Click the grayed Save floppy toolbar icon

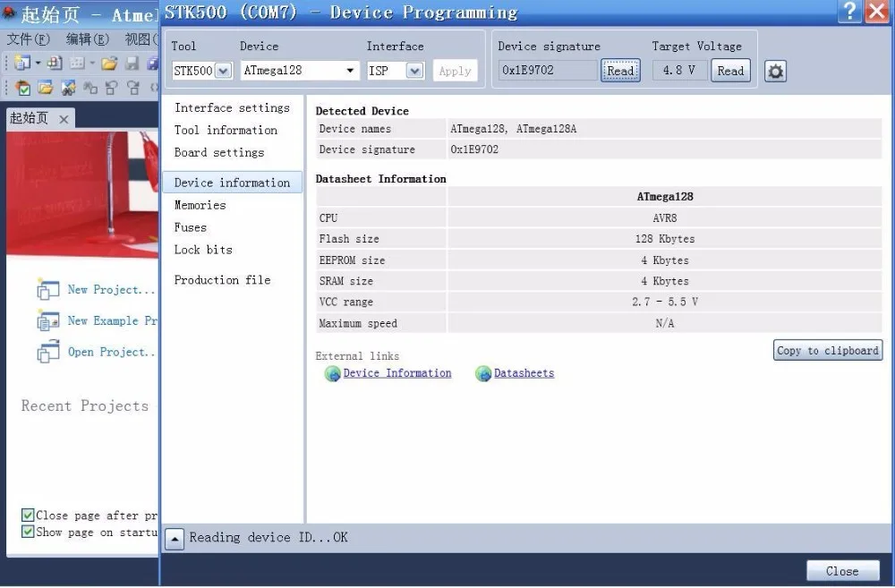click(x=132, y=63)
